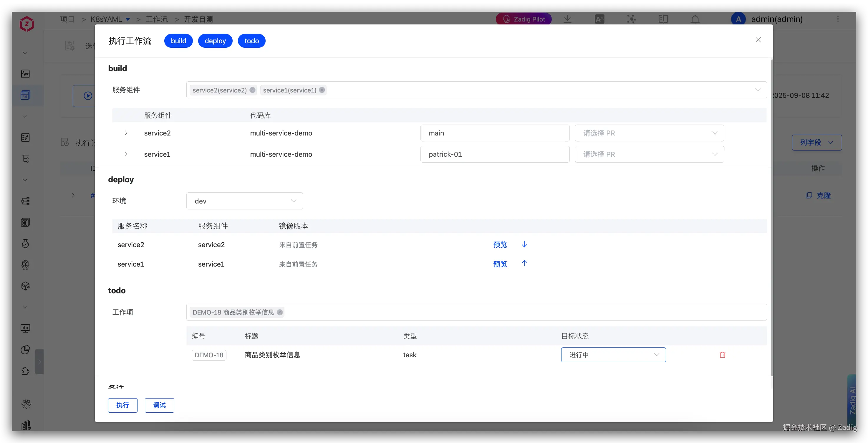Remove service2(service2) tag from component selector
Screen dimensions: 868x443
click(x=252, y=90)
